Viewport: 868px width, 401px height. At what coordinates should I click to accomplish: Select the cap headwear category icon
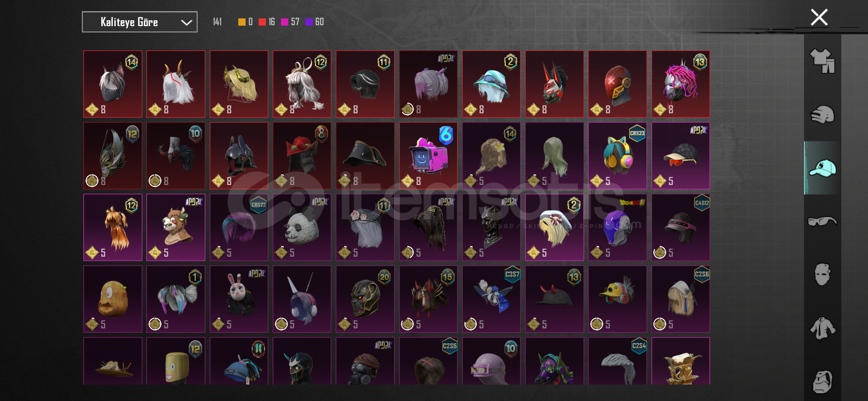(x=822, y=168)
